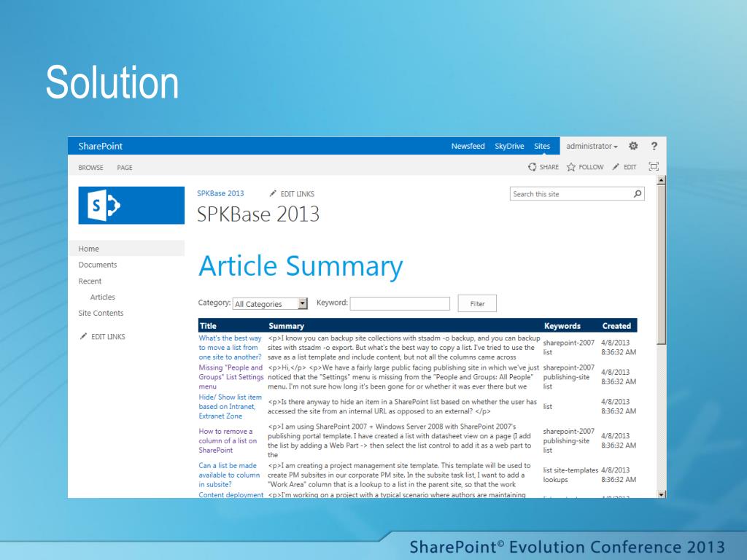Click the search magnifier icon
747x560 pixels.
coord(638,194)
